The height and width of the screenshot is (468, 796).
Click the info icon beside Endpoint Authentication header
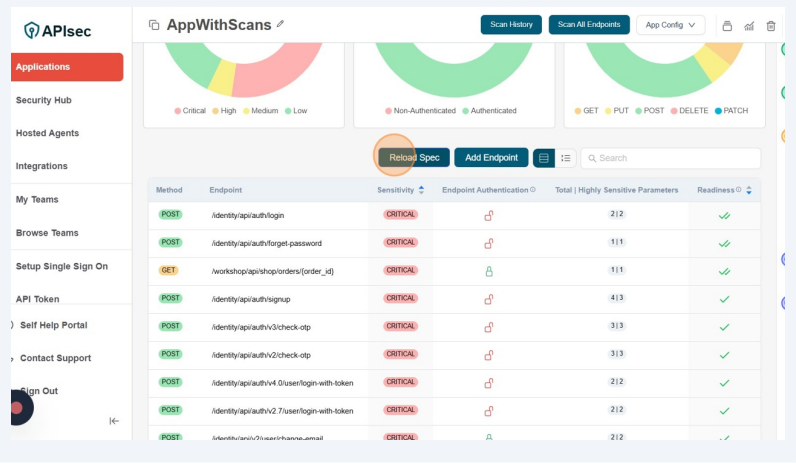coord(533,190)
